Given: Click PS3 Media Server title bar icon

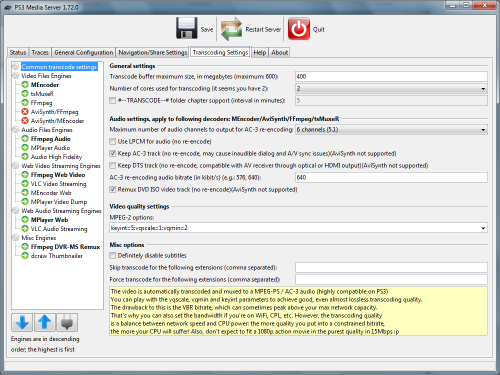Looking at the screenshot, I should 8,7.
